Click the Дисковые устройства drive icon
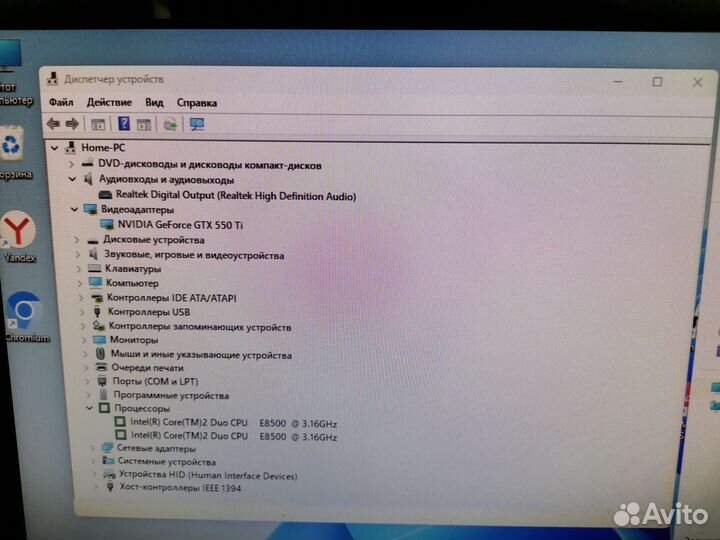 tap(93, 241)
